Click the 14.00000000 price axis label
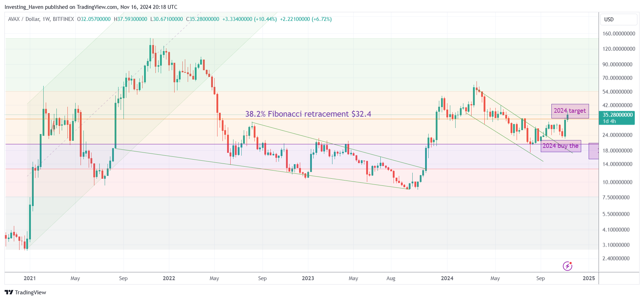This screenshot has width=644, height=300. pos(617,164)
